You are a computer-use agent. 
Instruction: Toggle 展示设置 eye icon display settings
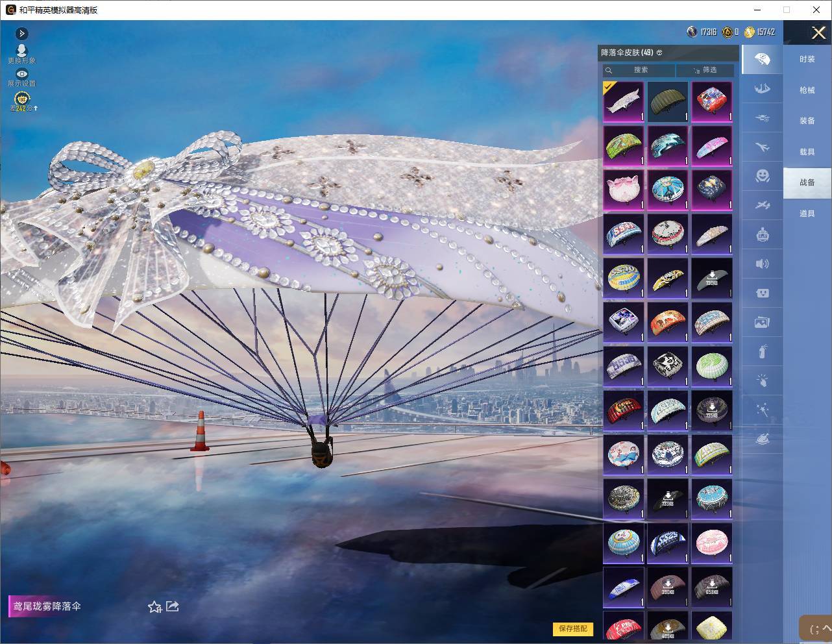[x=21, y=74]
